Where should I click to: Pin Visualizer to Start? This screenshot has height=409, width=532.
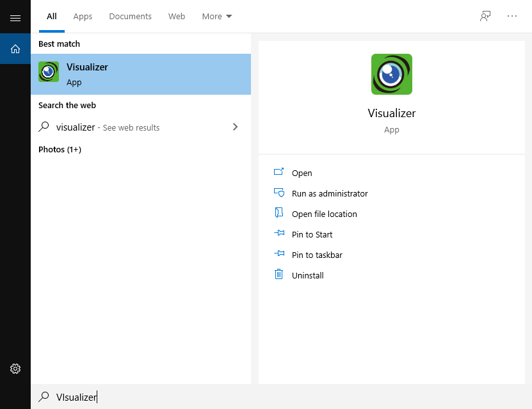coord(312,234)
